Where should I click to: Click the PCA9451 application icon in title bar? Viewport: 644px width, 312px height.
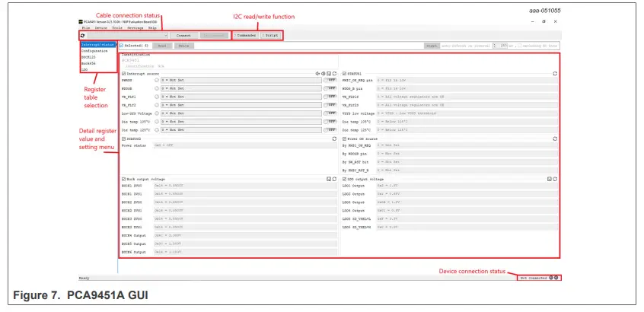click(x=81, y=21)
